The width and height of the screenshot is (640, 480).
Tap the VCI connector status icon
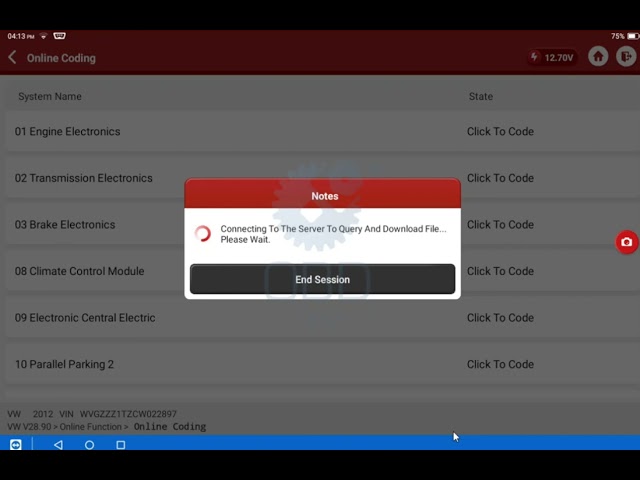59,36
